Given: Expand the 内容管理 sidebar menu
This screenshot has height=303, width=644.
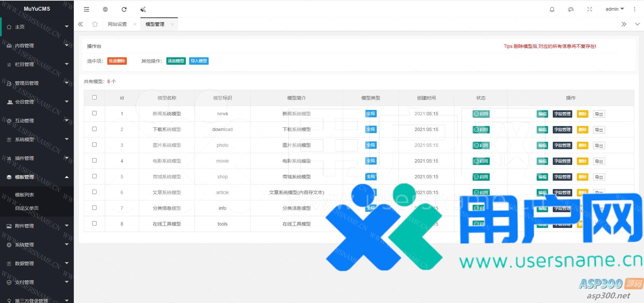Looking at the screenshot, I should pyautogui.click(x=37, y=46).
